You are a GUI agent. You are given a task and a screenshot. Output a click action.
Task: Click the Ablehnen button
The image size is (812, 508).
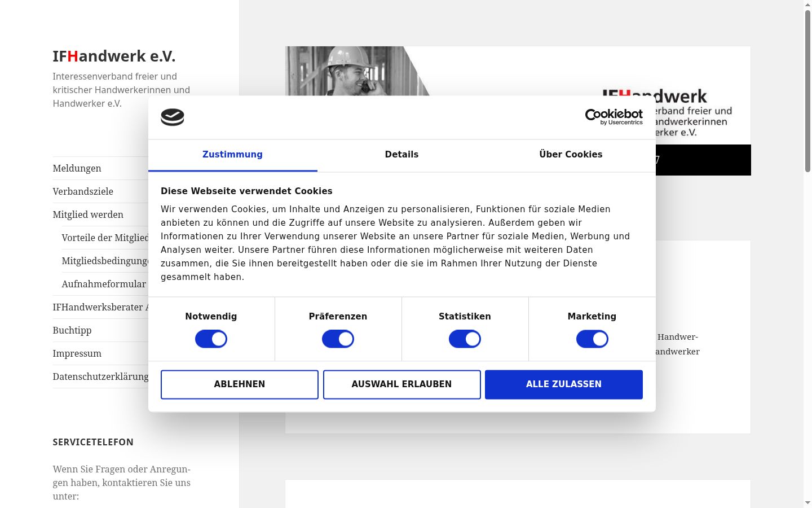[x=240, y=384]
